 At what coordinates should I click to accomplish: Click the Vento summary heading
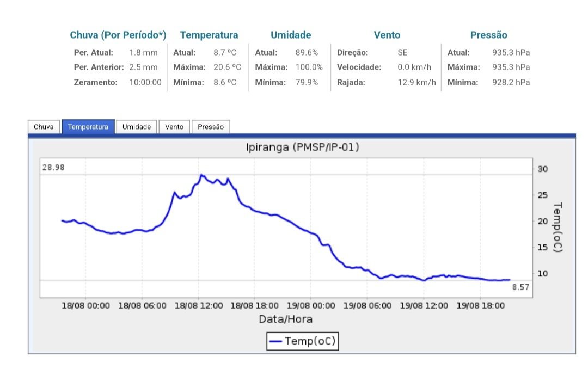click(x=387, y=35)
